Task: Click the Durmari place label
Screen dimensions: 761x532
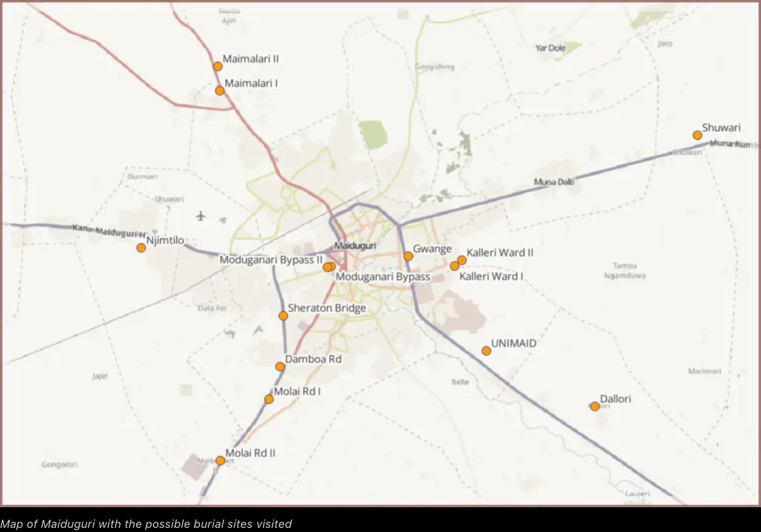Action: (142, 176)
